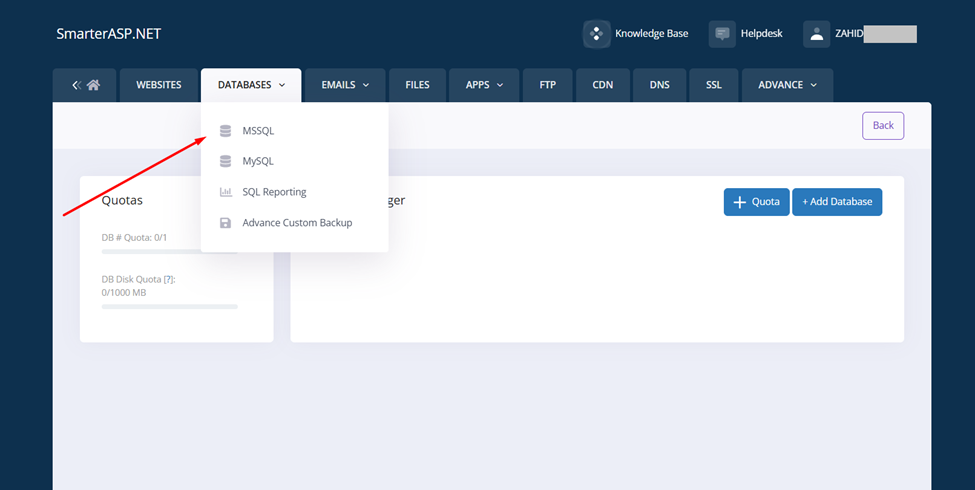Click the home icon in navigation bar
Viewport: 975px width, 490px height.
click(93, 85)
